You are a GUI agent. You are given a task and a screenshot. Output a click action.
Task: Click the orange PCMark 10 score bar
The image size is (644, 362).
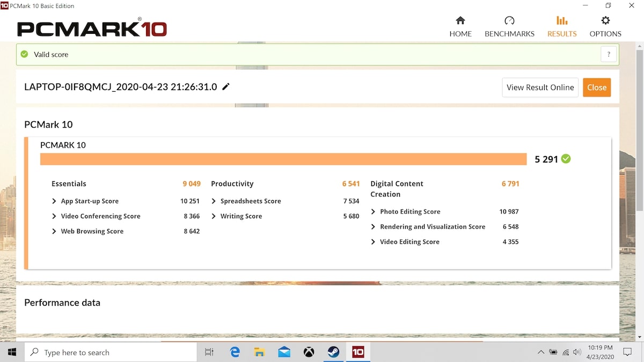(x=283, y=159)
